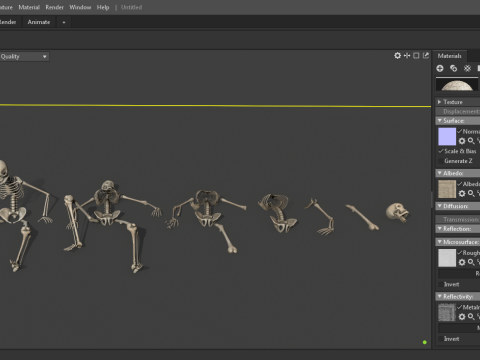Open gear settings for the Normal map
Image resolution: width=480 pixels, height=360 pixels.
[x=462, y=141]
